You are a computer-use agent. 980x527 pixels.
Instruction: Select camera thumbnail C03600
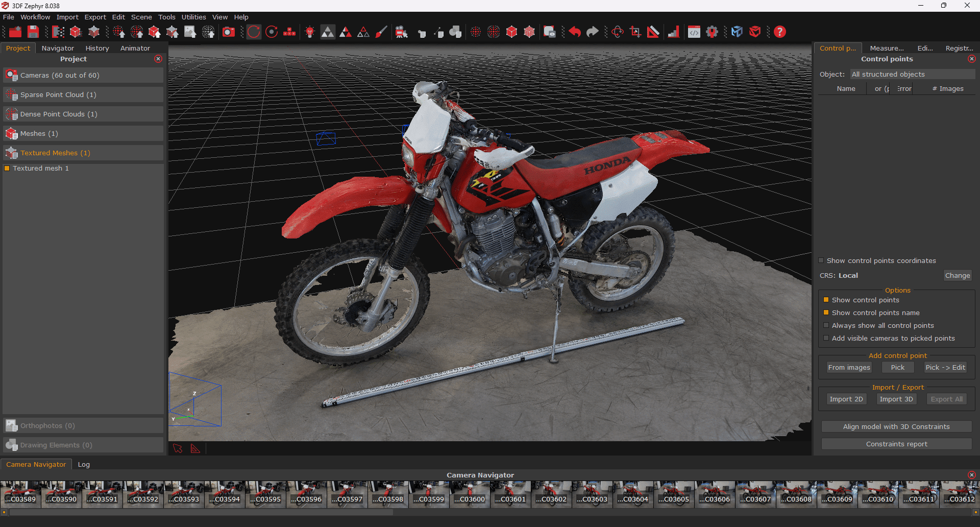pyautogui.click(x=470, y=494)
